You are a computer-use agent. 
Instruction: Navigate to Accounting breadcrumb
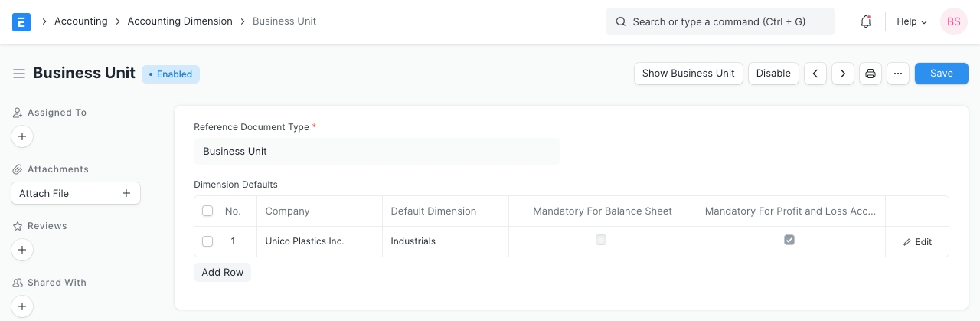click(x=80, y=21)
